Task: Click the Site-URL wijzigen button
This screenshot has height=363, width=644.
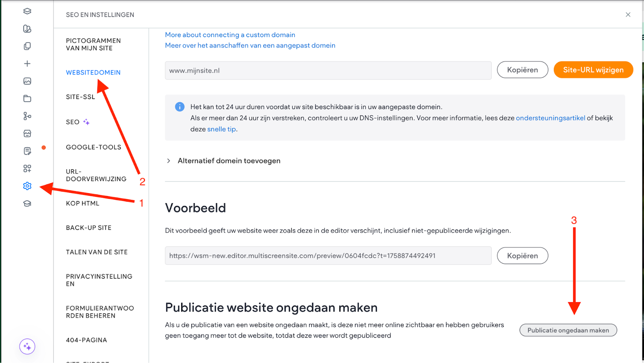Action: (593, 70)
